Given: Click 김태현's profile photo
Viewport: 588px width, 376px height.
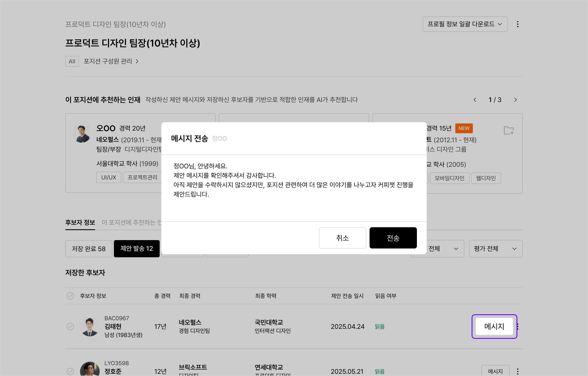Looking at the screenshot, I should pos(90,327).
